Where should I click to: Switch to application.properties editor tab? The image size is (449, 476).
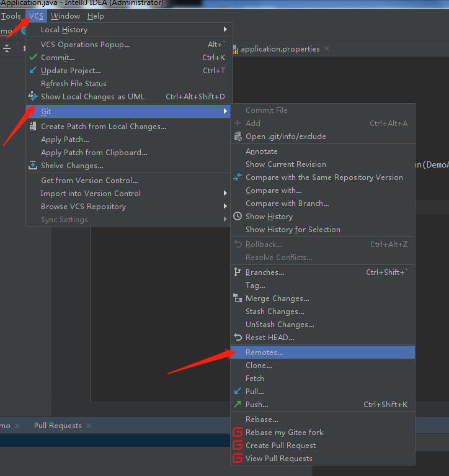[x=280, y=49]
